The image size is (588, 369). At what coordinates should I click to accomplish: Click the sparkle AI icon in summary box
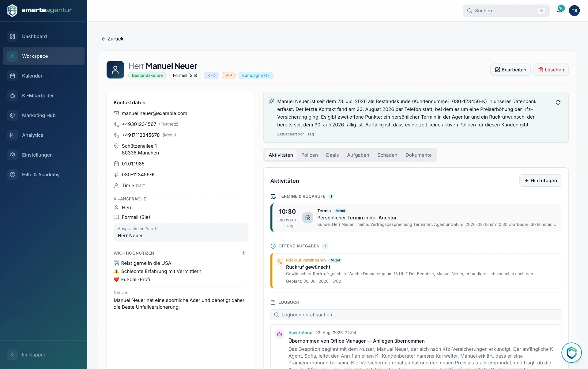272,101
